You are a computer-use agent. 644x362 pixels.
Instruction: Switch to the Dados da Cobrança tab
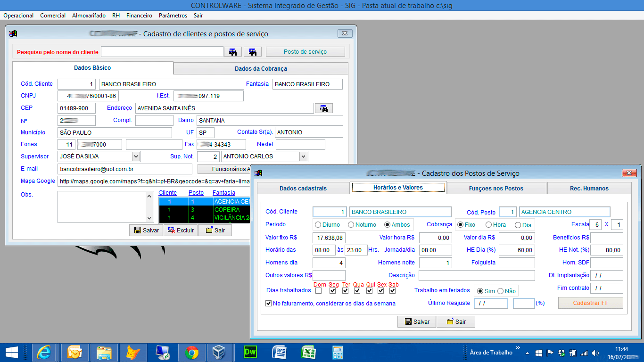click(x=261, y=69)
